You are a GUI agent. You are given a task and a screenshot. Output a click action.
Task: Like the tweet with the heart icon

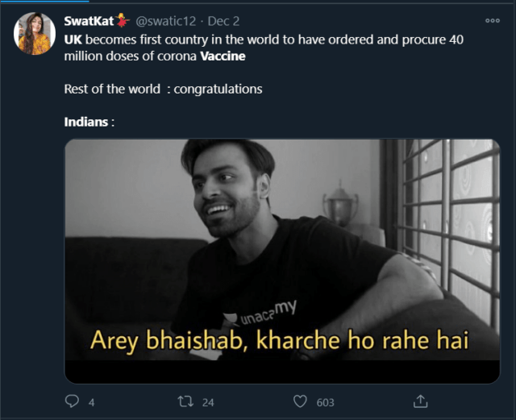click(300, 401)
